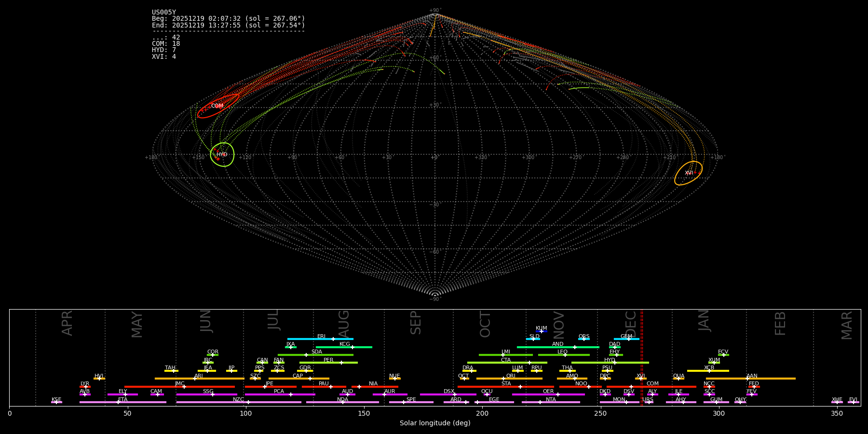
Task: Click the orange XVI radiant ellipse
Action: (688, 173)
